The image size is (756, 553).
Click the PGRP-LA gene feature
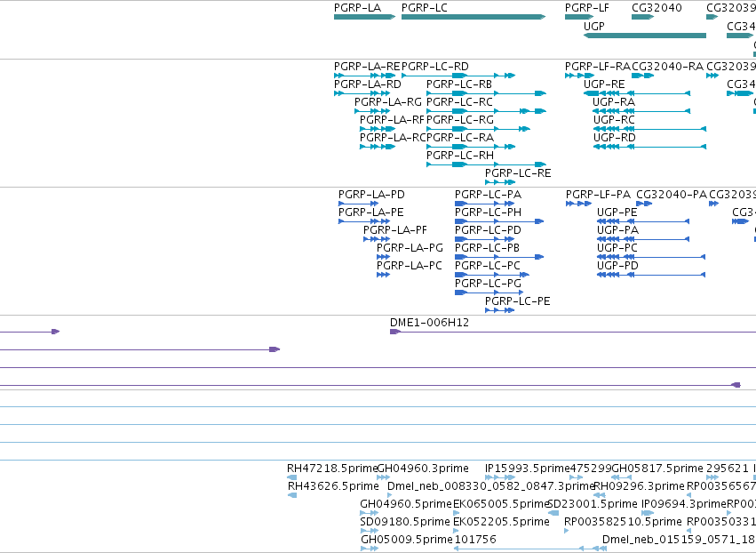[x=364, y=17]
